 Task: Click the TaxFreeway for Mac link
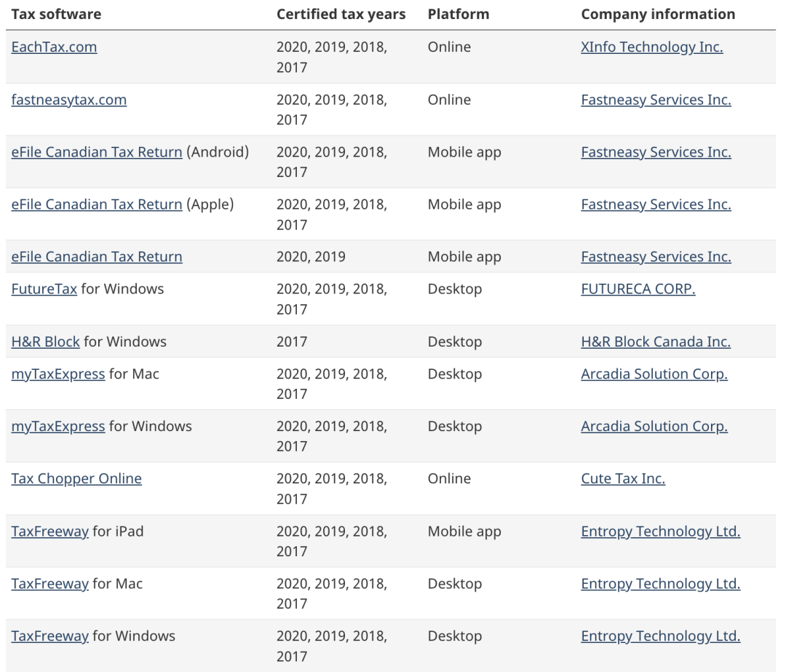click(49, 583)
